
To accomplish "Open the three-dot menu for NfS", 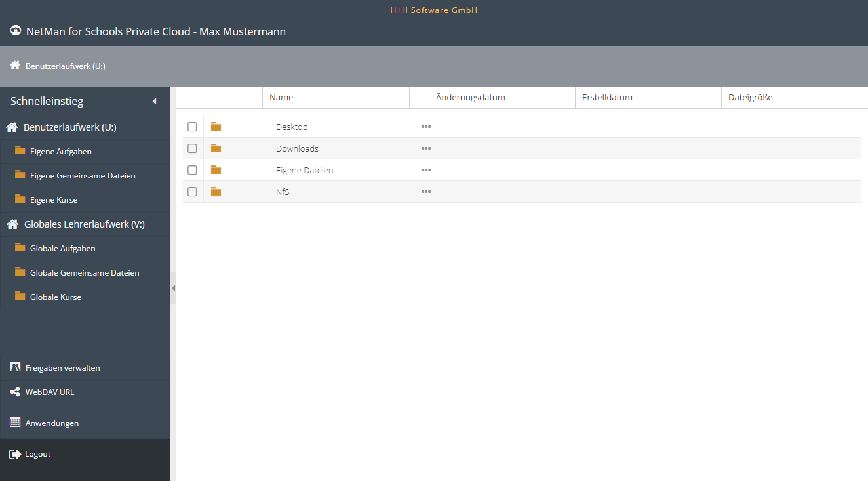I will [426, 192].
